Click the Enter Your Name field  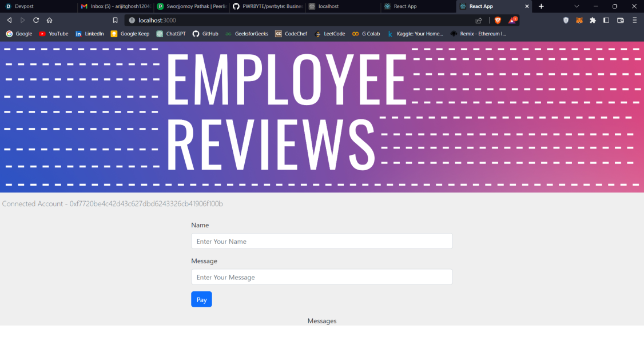pos(321,241)
